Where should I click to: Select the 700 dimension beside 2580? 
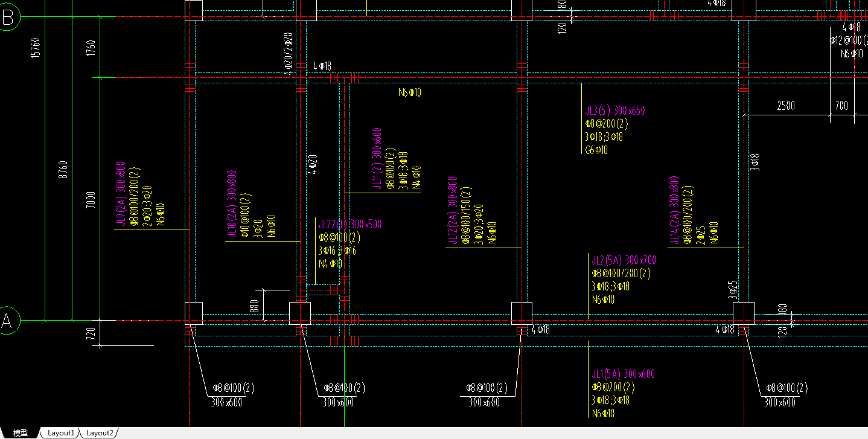841,106
